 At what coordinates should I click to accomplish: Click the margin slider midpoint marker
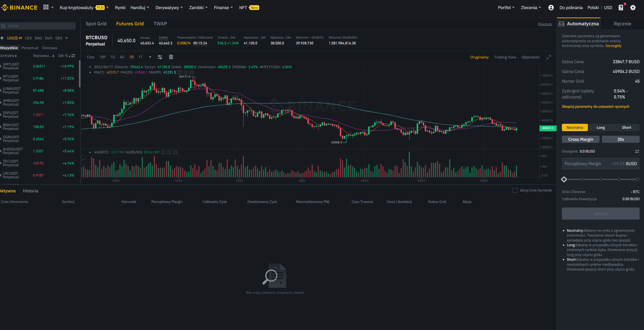click(x=600, y=179)
